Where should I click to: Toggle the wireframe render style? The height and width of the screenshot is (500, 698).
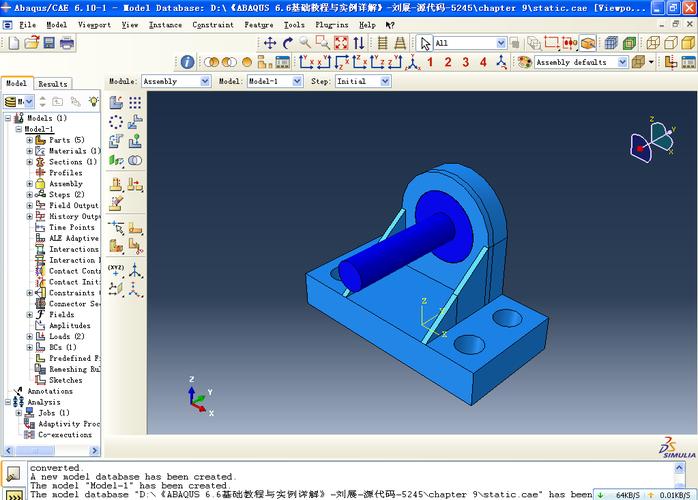pyautogui.click(x=653, y=43)
